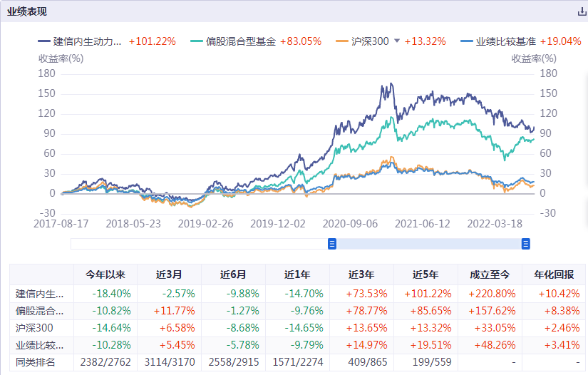This screenshot has width=588, height=375.
Task: Toggle the 业绩比较基准 legend series
Action: 505,41
